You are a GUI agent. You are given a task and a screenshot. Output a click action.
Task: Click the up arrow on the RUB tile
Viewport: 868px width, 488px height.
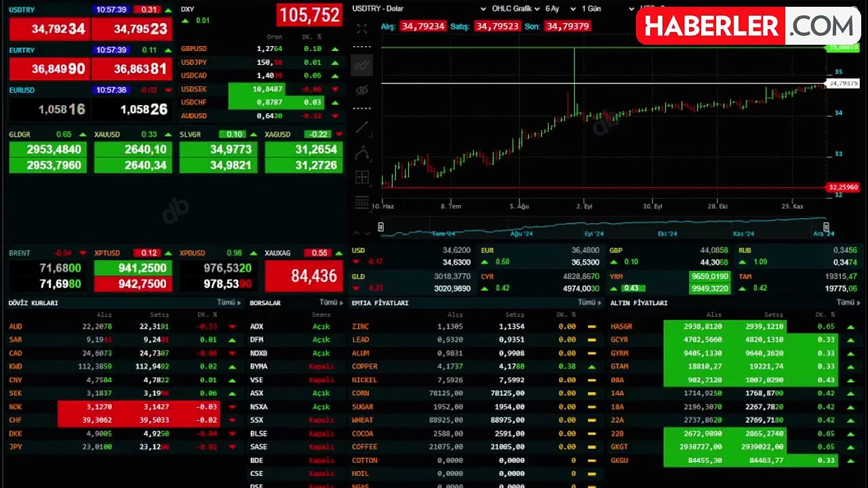[x=743, y=262]
